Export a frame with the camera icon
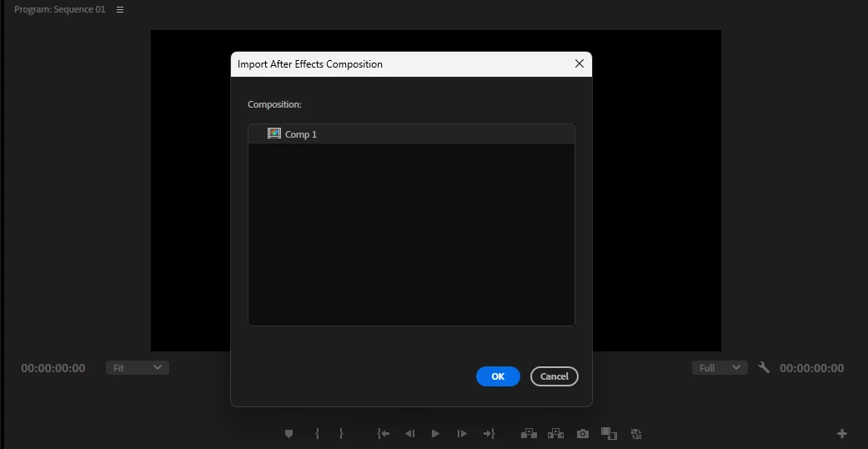The width and height of the screenshot is (868, 449). coord(582,434)
